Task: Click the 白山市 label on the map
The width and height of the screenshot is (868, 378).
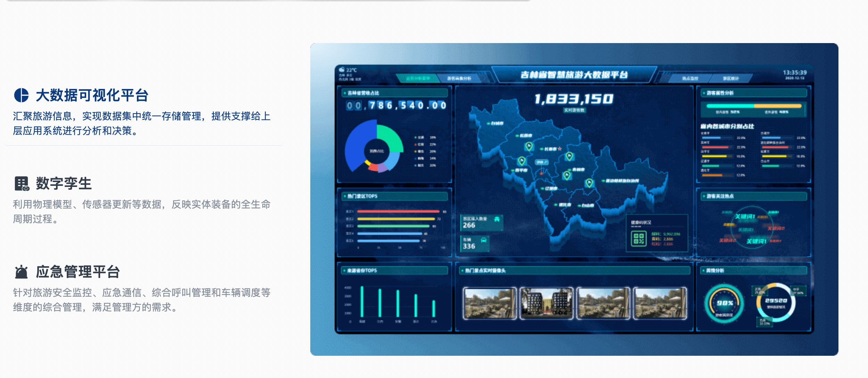Action: [x=588, y=205]
